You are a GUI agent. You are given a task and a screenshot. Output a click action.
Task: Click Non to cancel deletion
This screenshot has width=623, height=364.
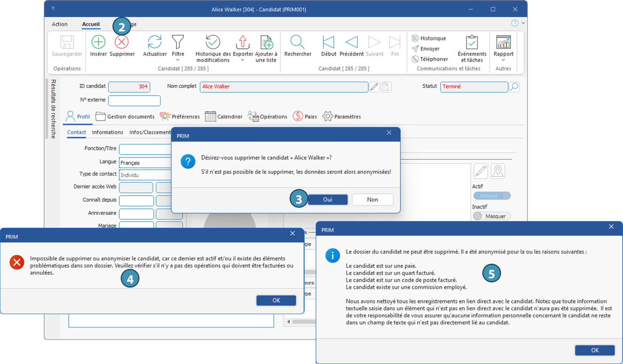coord(372,200)
